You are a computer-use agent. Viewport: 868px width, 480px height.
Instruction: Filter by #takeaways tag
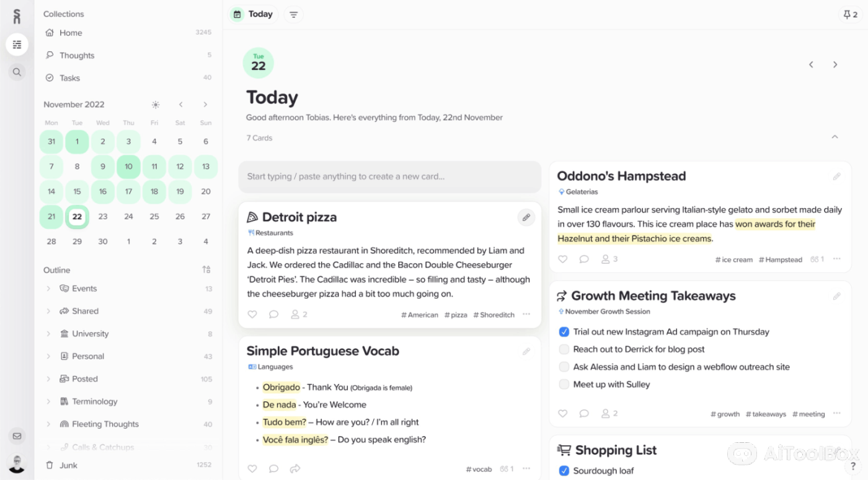766,414
